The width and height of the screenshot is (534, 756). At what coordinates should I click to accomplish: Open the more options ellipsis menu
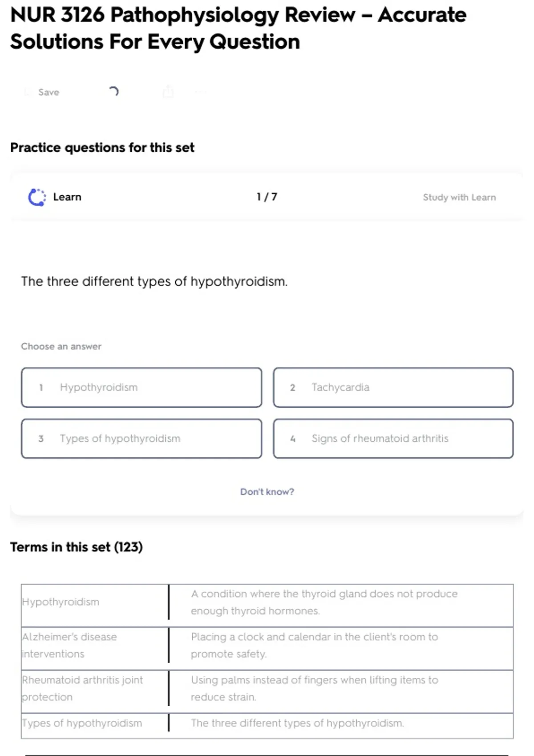tap(201, 92)
